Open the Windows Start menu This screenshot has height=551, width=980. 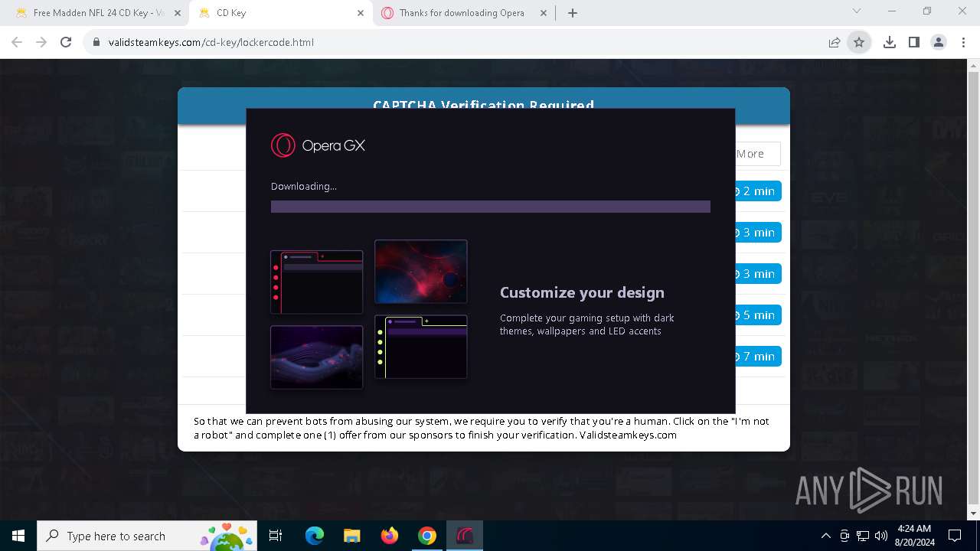18,536
